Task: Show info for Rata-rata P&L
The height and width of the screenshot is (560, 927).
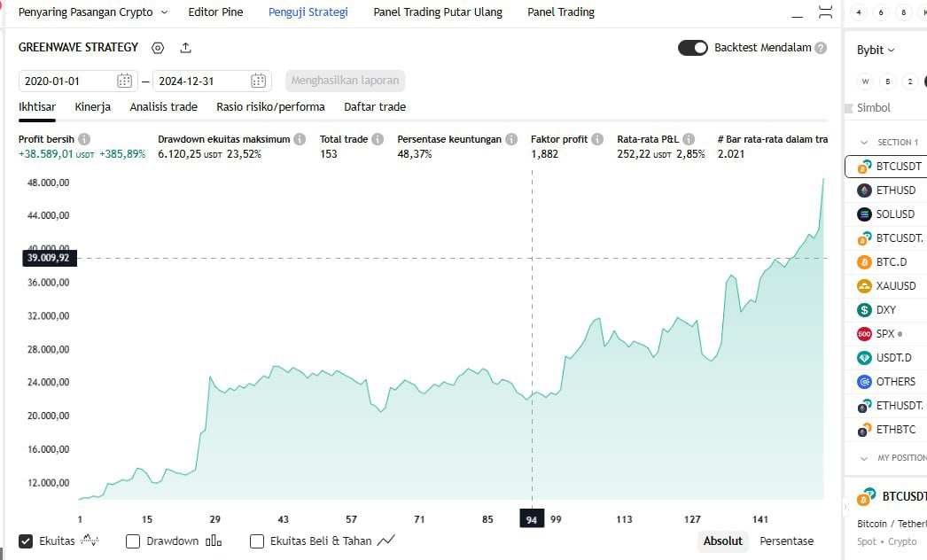Action: click(x=689, y=139)
